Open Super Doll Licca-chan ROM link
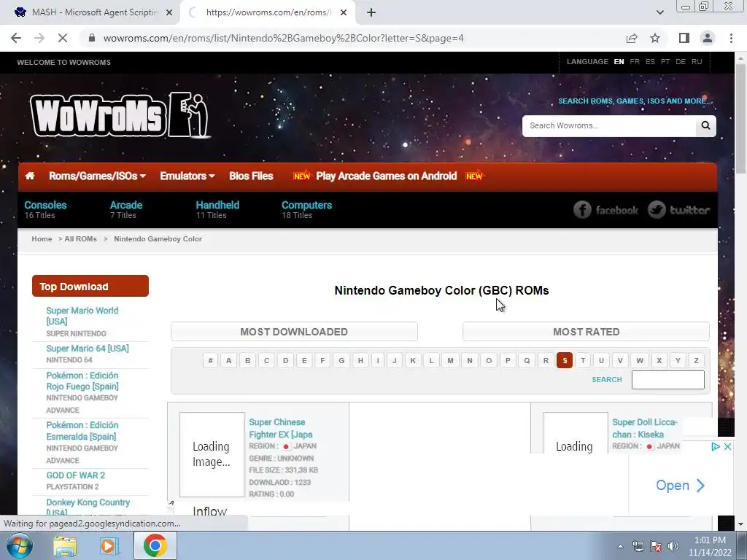 point(644,428)
